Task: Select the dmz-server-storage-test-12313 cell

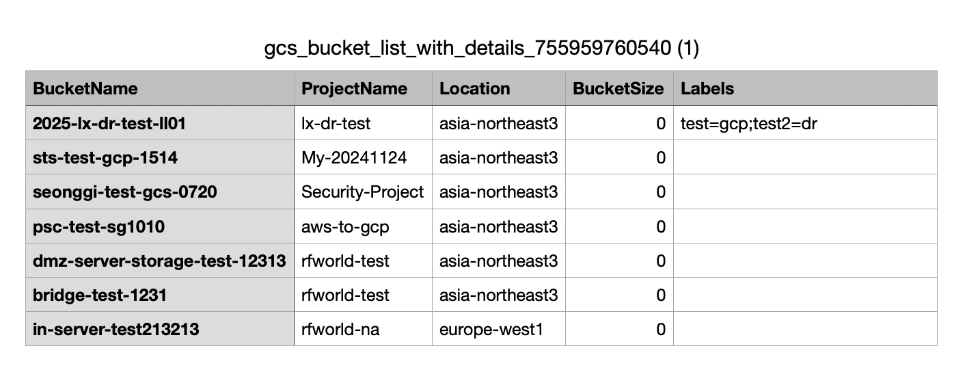Action: click(x=160, y=260)
